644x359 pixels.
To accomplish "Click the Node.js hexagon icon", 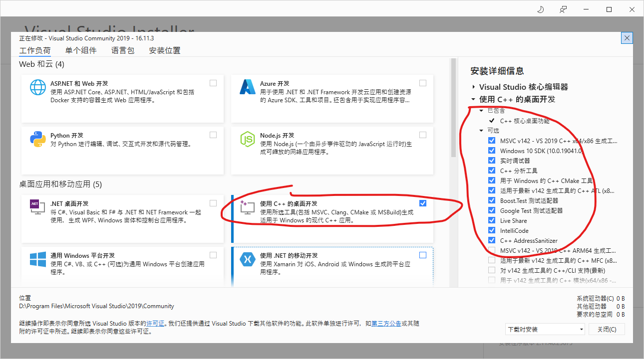I will [x=248, y=139].
